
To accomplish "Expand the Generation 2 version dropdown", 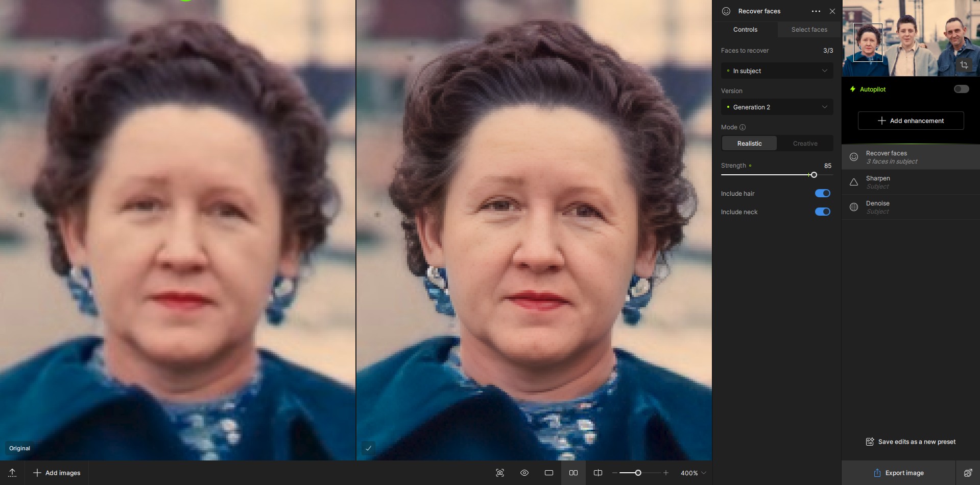I will click(x=777, y=107).
